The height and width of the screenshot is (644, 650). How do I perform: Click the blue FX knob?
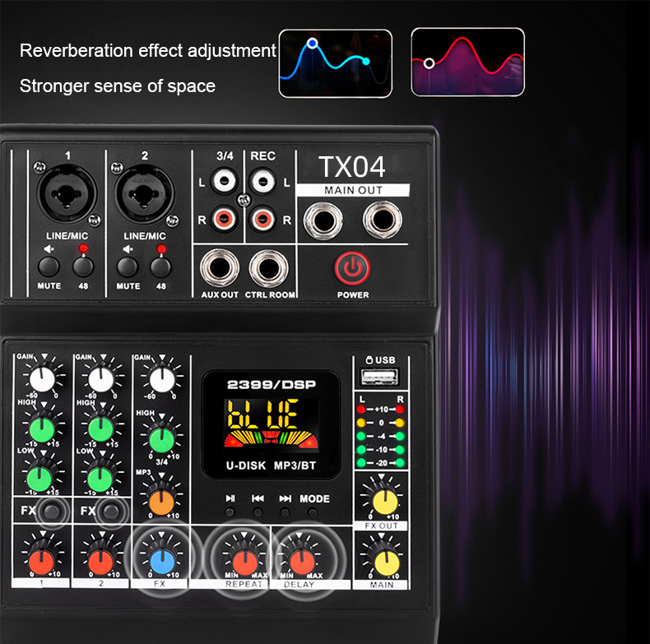161,562
